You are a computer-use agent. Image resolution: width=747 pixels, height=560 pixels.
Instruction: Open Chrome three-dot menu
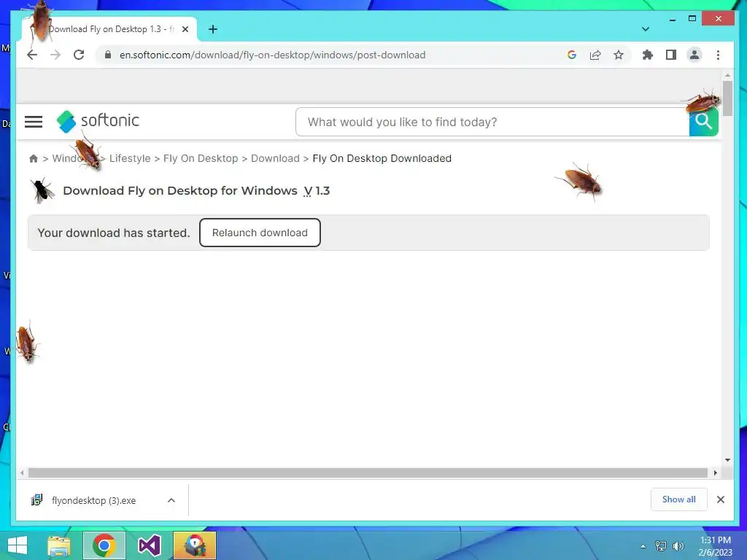point(718,55)
